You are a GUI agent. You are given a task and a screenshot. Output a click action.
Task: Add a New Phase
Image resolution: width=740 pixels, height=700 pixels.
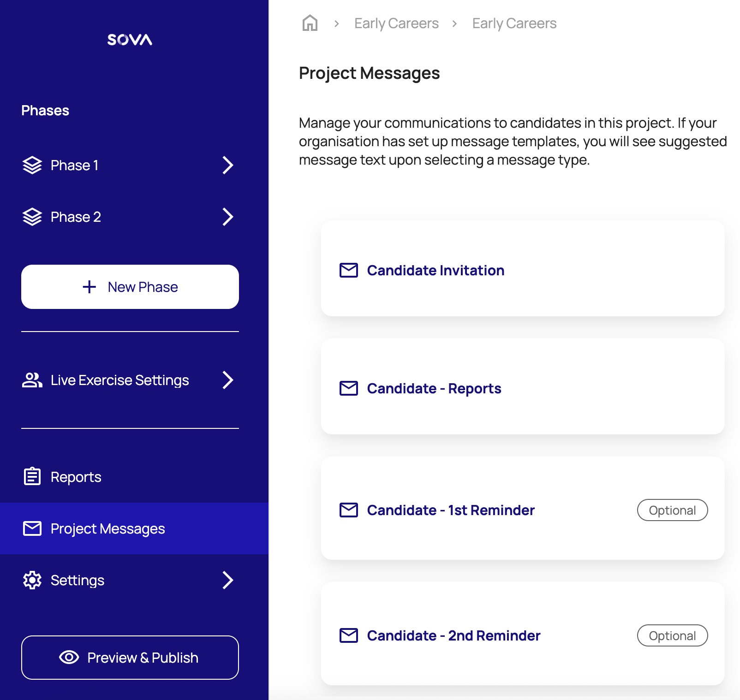point(130,287)
